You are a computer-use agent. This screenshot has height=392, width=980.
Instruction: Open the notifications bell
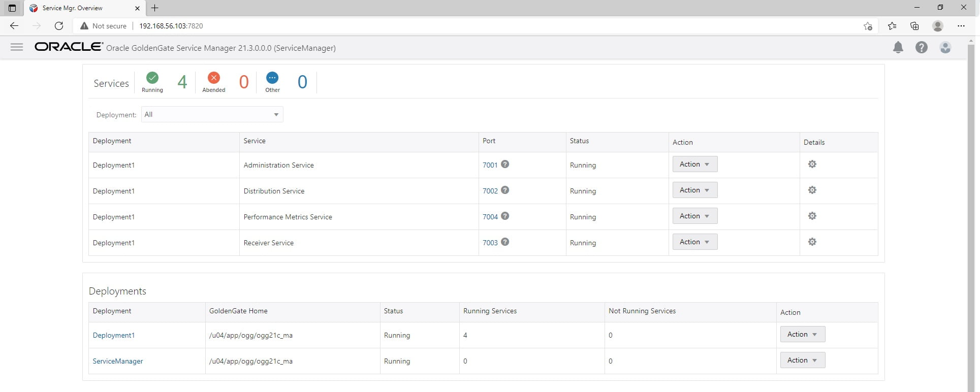[x=898, y=47]
